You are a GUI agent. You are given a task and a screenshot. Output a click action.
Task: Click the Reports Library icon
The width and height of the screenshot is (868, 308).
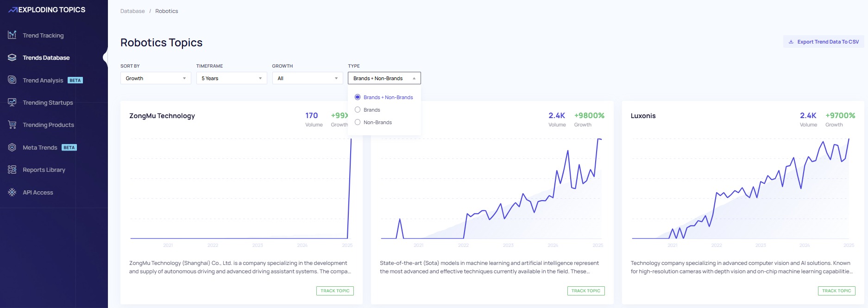(12, 170)
